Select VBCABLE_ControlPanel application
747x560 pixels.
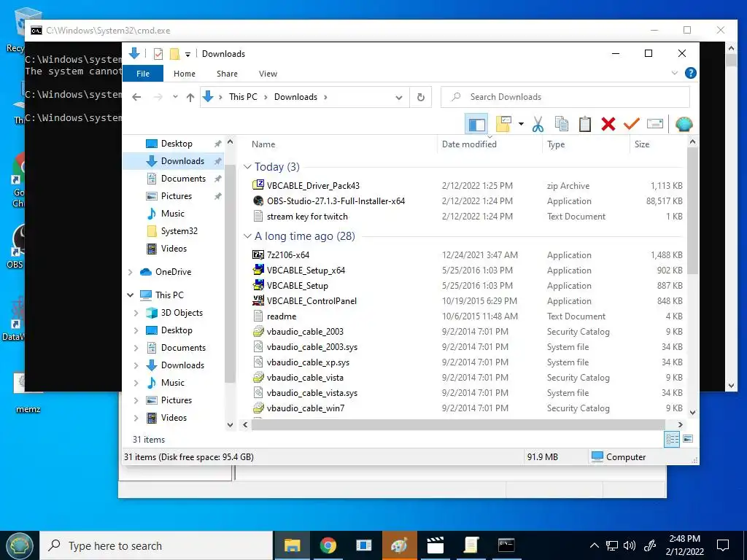coord(311,301)
